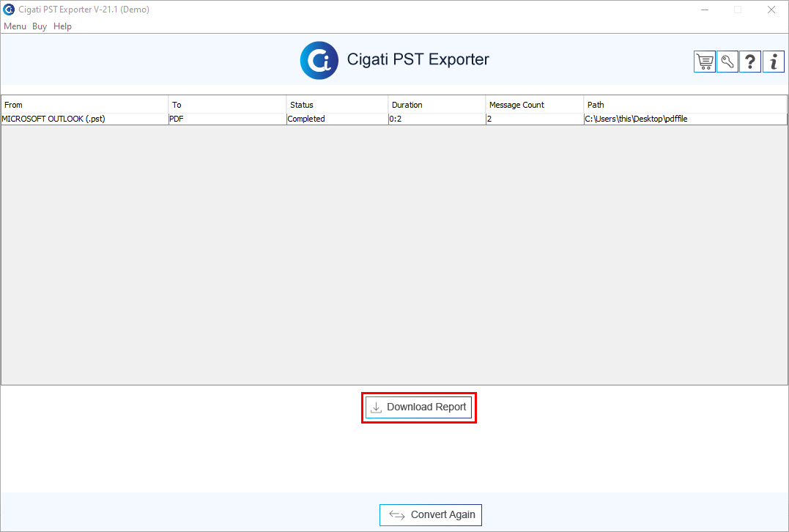The height and width of the screenshot is (532, 789).
Task: Select the PDF cell in To column
Action: click(x=227, y=119)
